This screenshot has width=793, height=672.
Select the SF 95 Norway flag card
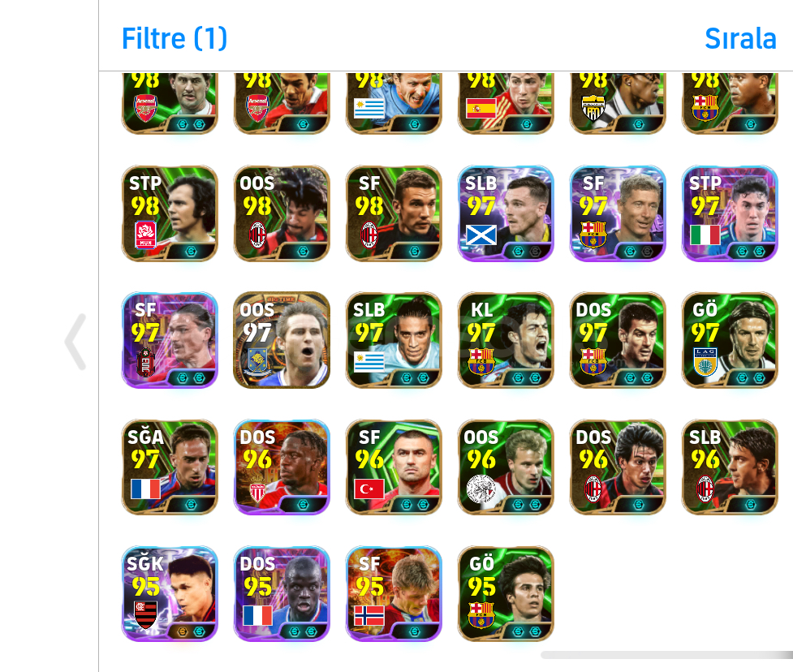[x=394, y=593]
